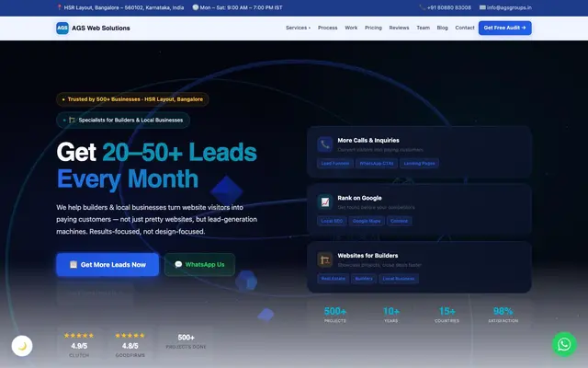This screenshot has width=588, height=368.
Task: Click the 4.8/5 GoodFirms rating card
Action: (x=130, y=344)
